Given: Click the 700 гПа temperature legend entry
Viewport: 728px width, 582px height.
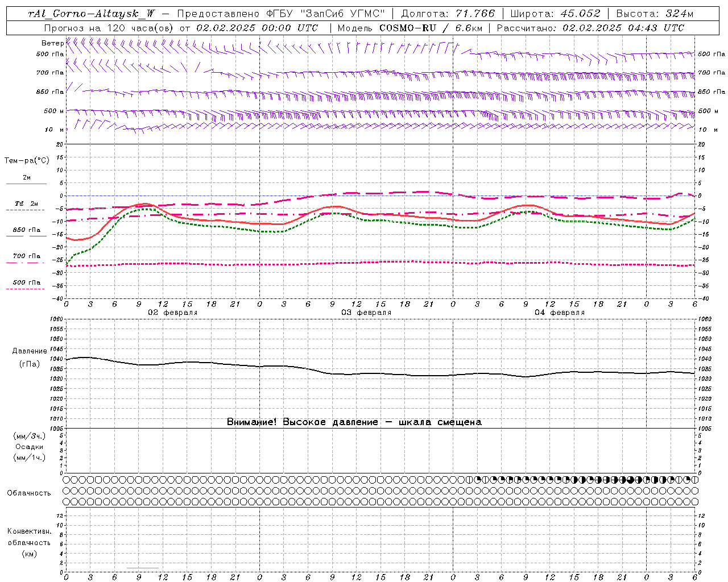Looking at the screenshot, I should (27, 256).
